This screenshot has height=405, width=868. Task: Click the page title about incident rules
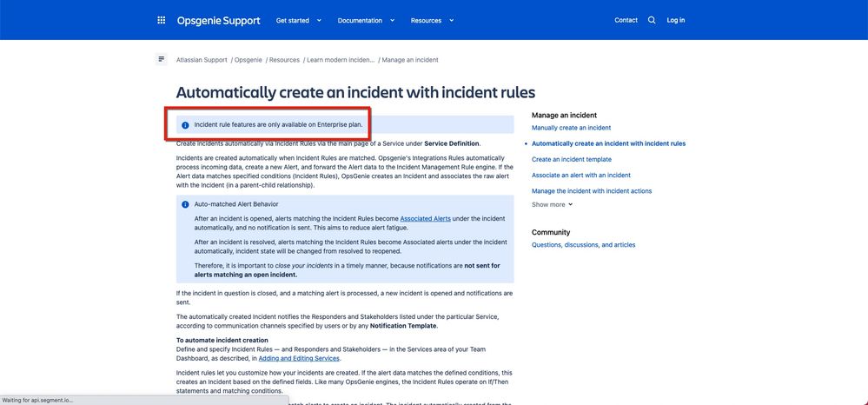[355, 92]
